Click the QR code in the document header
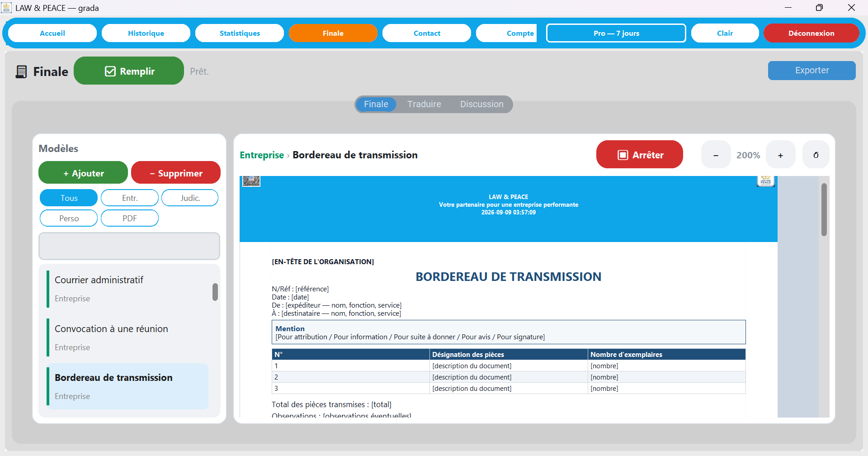Screen dimensions: 868x456 251,181
